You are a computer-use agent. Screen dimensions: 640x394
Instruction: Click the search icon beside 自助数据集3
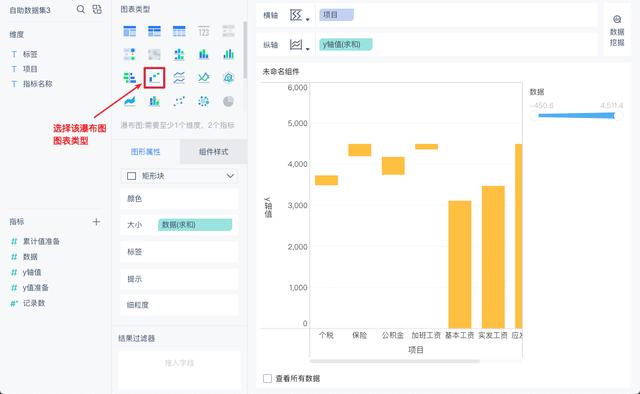81,9
